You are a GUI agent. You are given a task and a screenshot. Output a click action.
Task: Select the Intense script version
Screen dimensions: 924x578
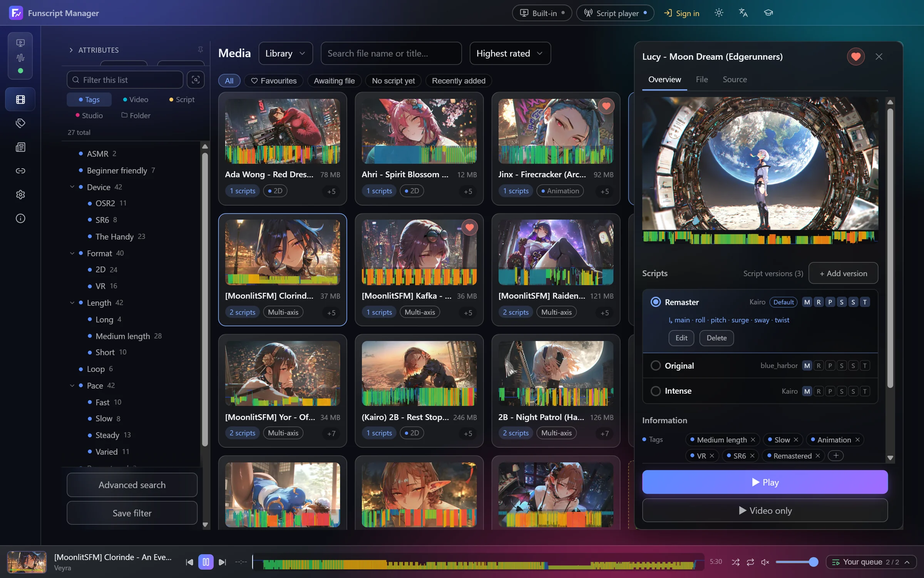click(x=655, y=391)
